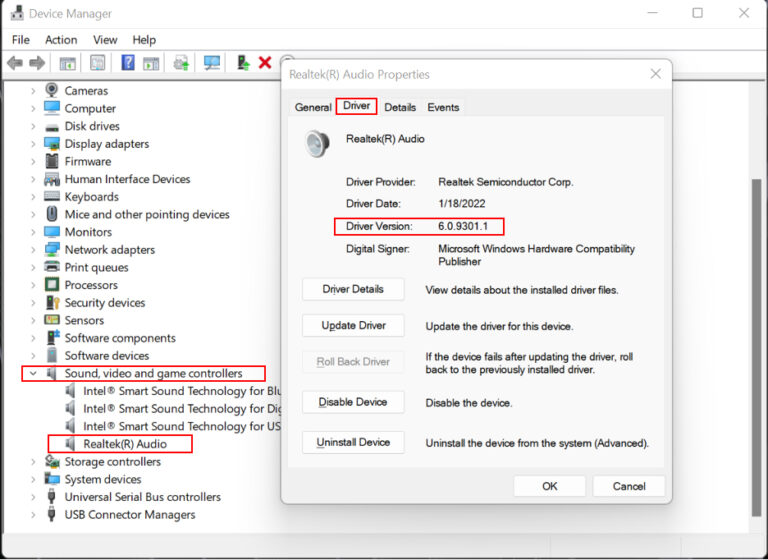Click the Back arrow in the toolbar
The image size is (768, 560).
pos(15,63)
